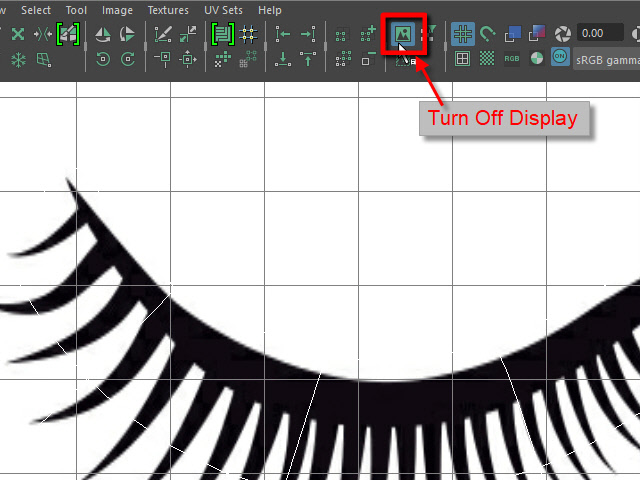640x480 pixels.
Task: Rotate UVs counterclockwise
Action: tap(103, 60)
